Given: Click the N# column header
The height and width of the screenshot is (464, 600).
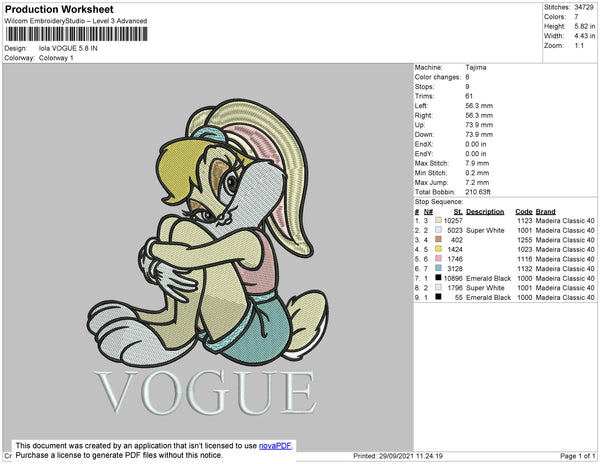Looking at the screenshot, I should [428, 212].
